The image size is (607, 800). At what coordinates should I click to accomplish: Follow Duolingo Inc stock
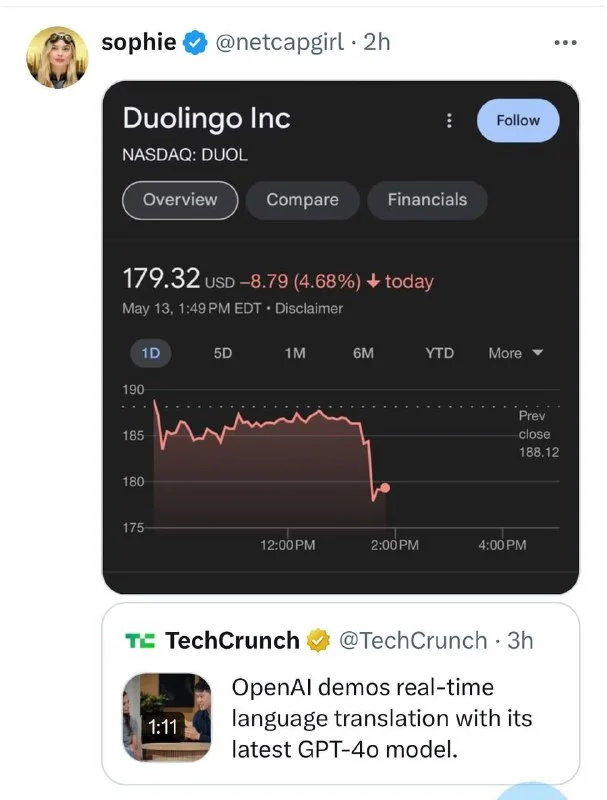[517, 120]
